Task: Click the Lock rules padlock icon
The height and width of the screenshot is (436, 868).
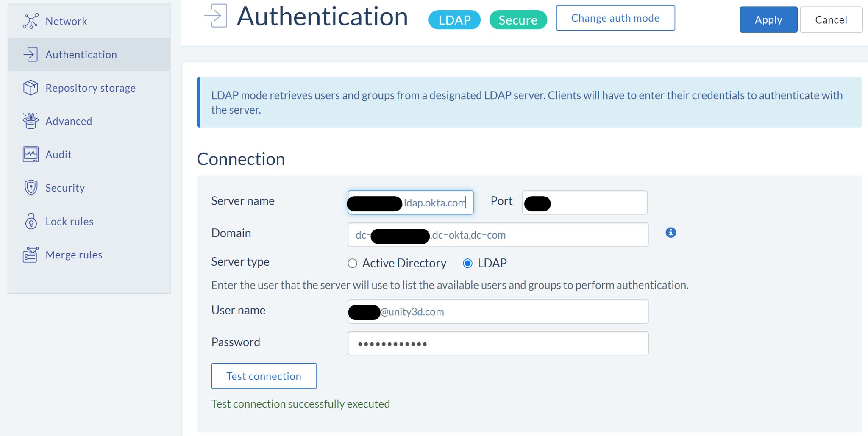Action: (31, 221)
